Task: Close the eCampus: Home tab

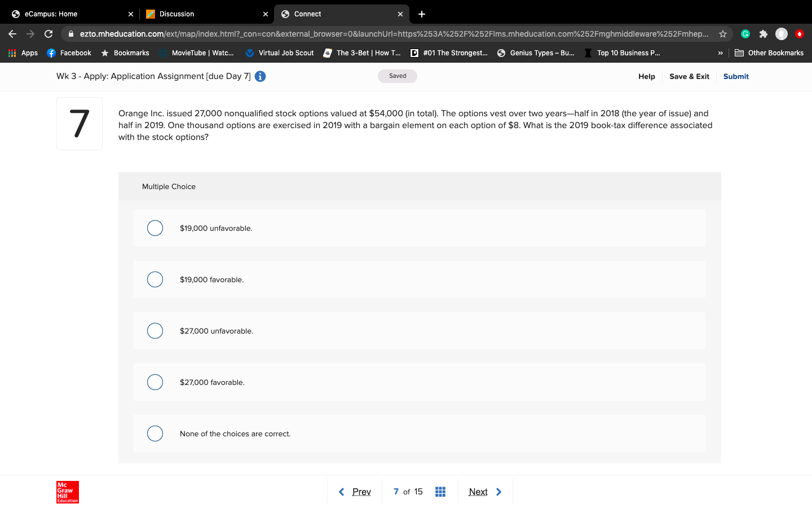Action: tap(131, 14)
